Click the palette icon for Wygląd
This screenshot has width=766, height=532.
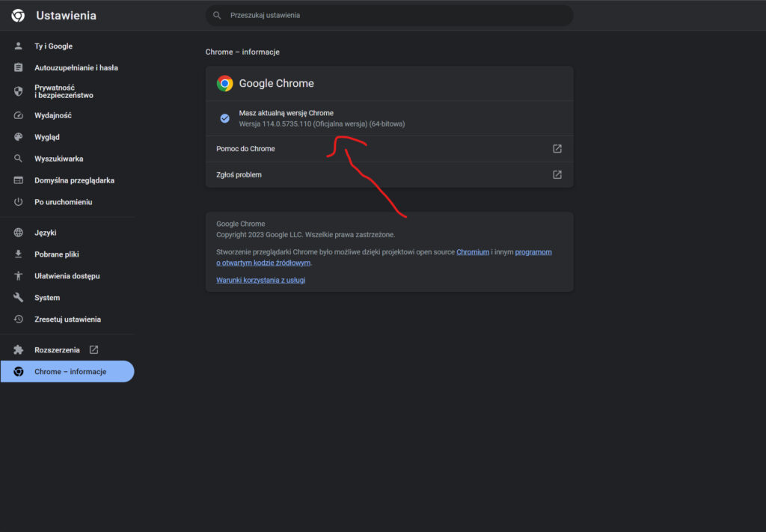(18, 137)
